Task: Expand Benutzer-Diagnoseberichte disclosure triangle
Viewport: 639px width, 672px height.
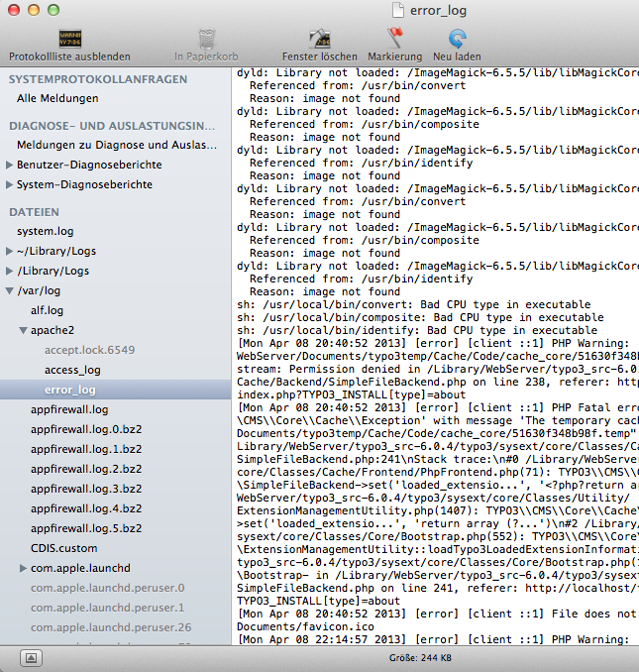Action: pos(9,165)
